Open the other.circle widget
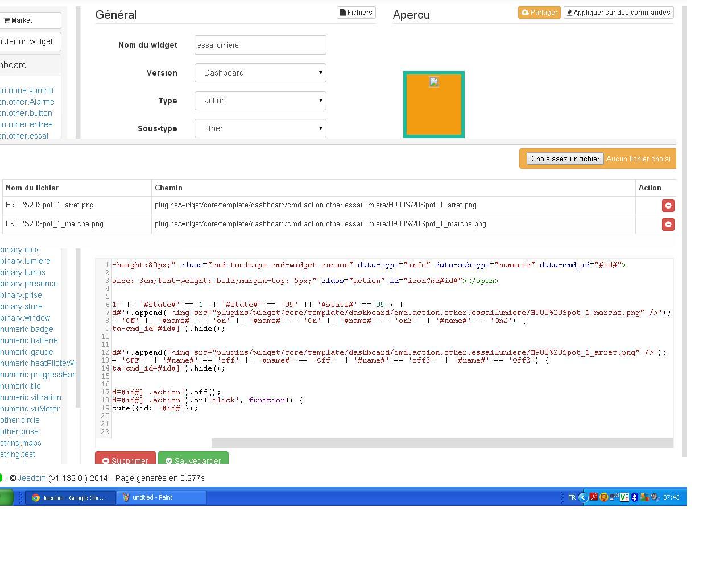Image resolution: width=728 pixels, height=582 pixels. point(20,420)
